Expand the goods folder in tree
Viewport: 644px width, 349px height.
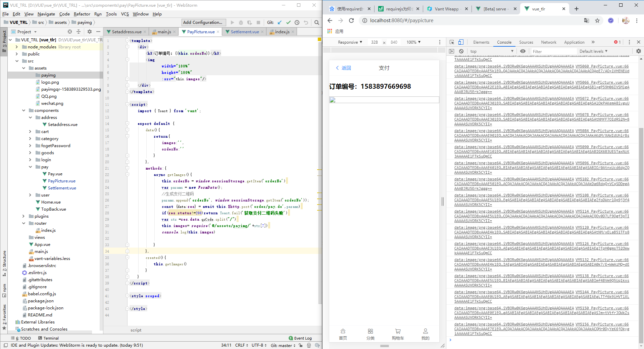tap(30, 153)
